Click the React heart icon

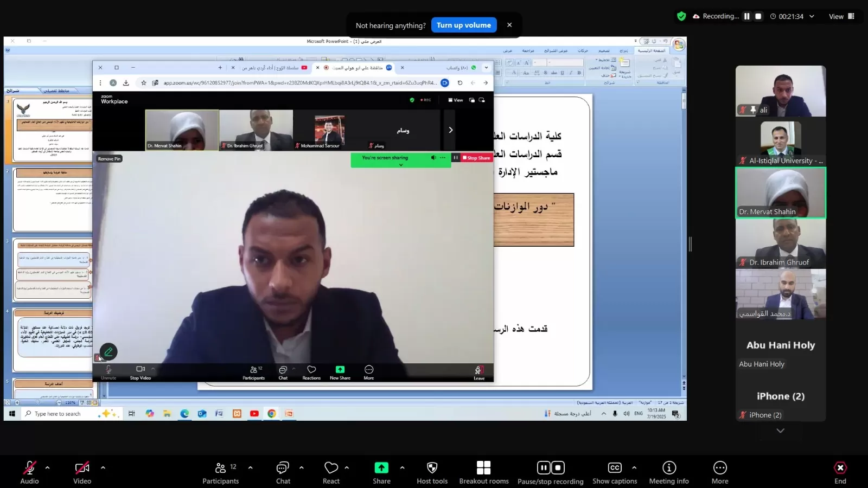331,472
